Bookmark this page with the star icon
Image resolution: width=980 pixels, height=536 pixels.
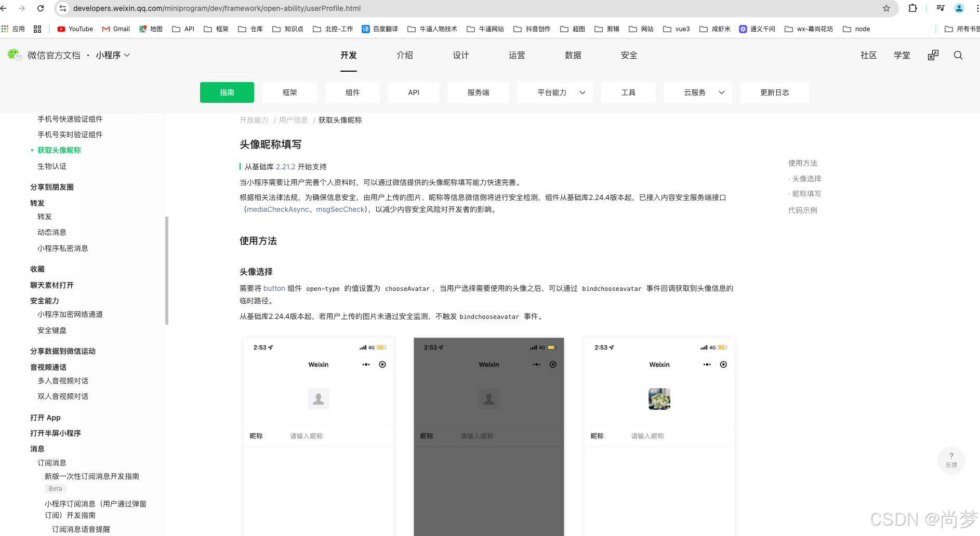coord(886,8)
